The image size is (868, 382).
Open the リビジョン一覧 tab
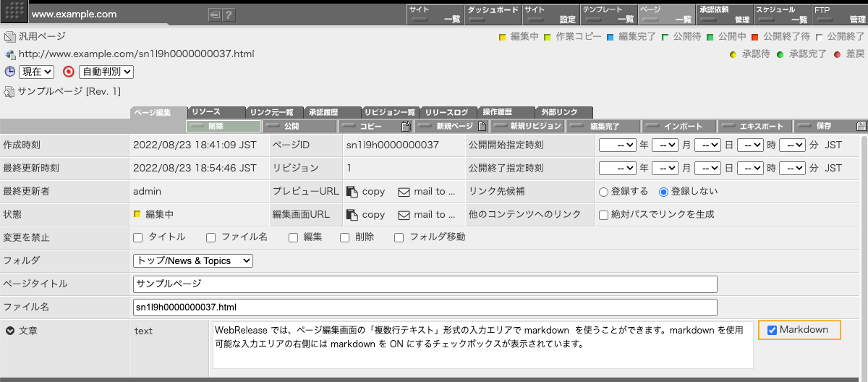390,112
